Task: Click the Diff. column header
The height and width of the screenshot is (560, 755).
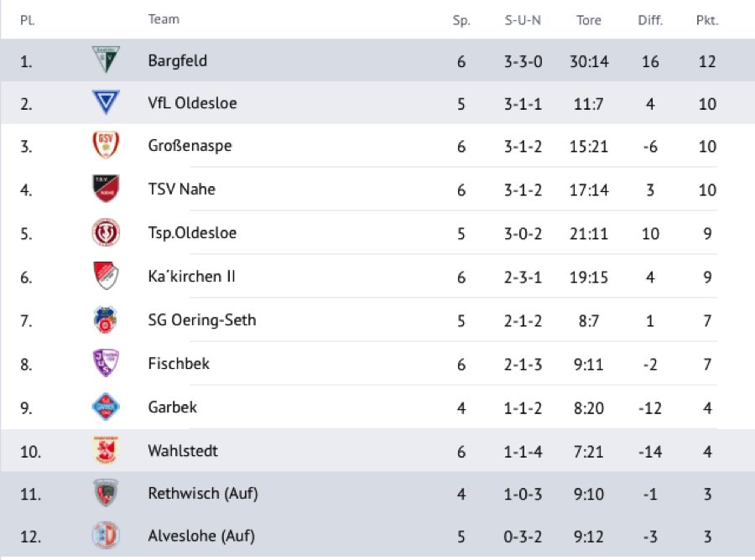Action: tap(650, 20)
